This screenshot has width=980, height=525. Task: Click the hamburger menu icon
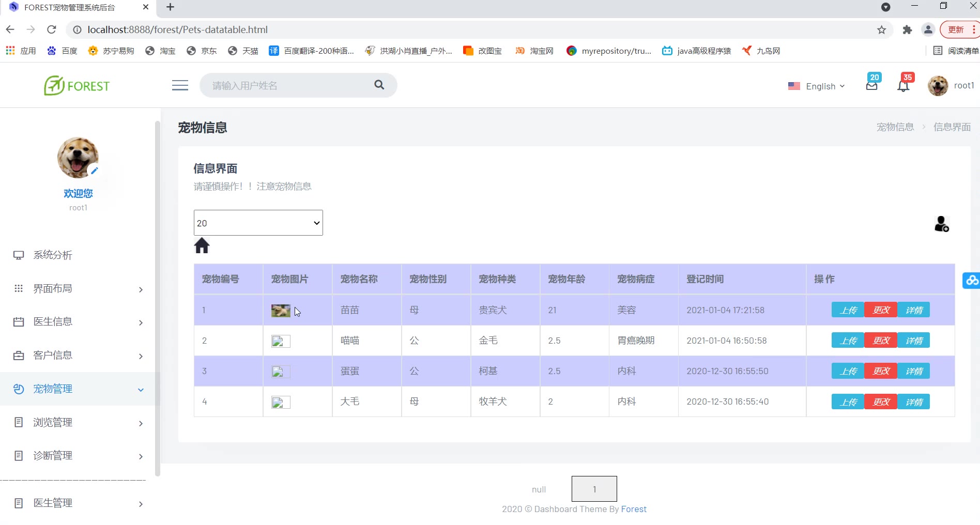click(x=180, y=85)
